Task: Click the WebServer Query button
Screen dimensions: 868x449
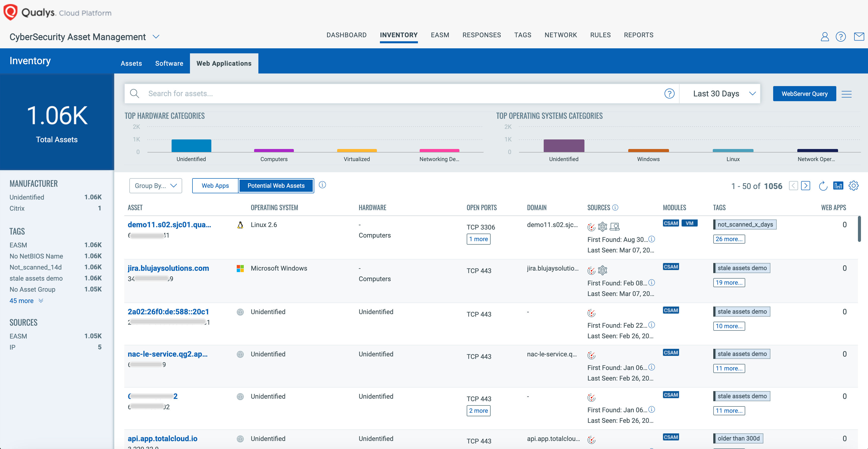Action: (804, 94)
